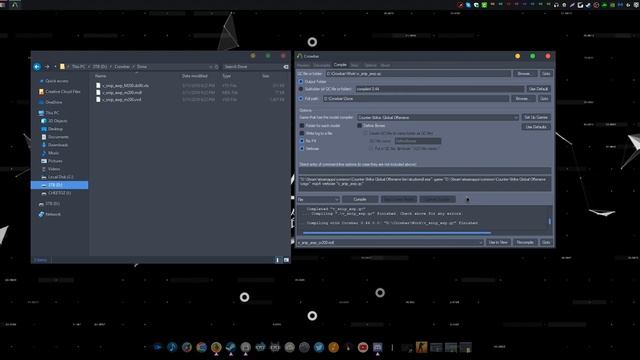Open Steam from the dock
The image size is (640, 360).
tap(231, 347)
